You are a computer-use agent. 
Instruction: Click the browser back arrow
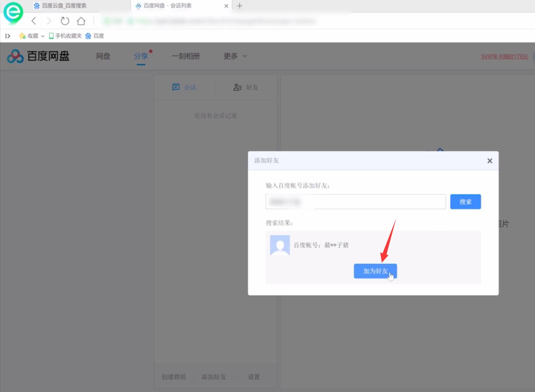tap(34, 21)
